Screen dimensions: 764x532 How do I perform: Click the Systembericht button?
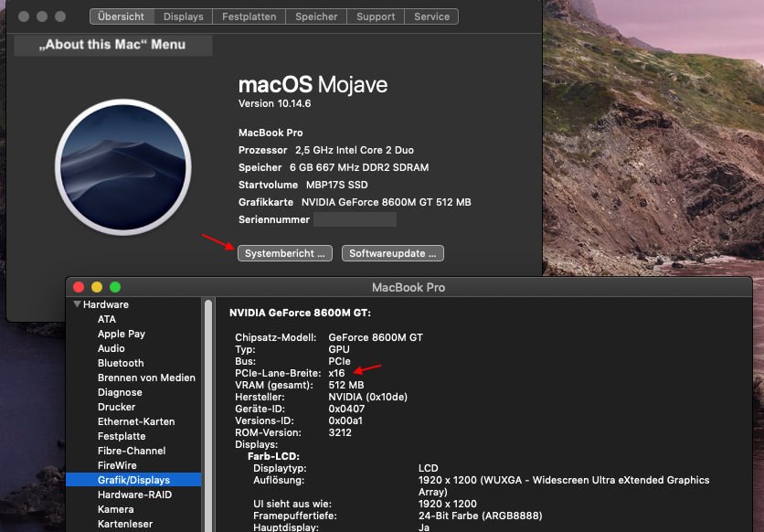click(285, 253)
